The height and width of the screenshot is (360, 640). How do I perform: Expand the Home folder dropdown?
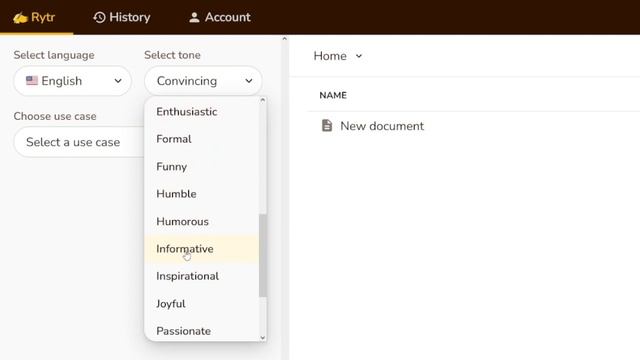(338, 56)
